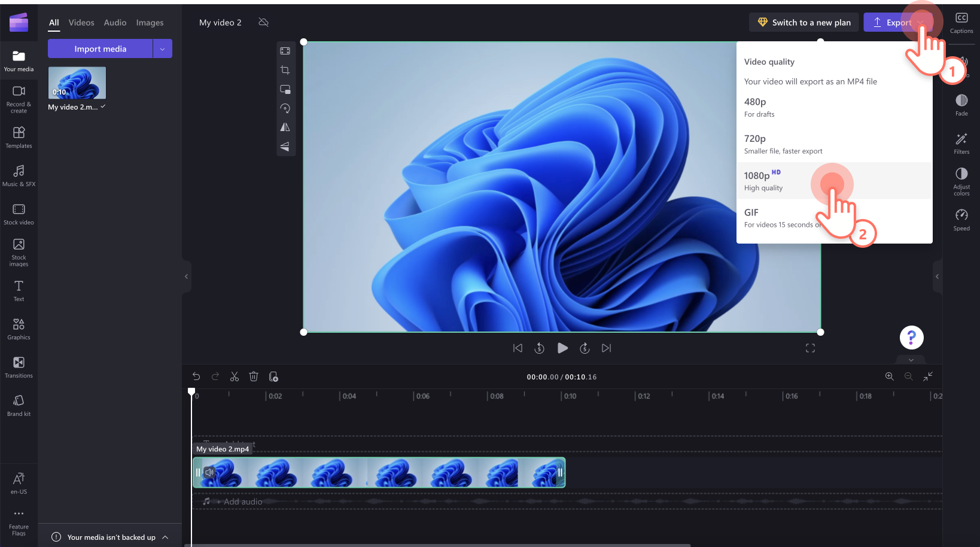Select the picture-in-picture tool
This screenshot has width=980, height=547.
(285, 89)
